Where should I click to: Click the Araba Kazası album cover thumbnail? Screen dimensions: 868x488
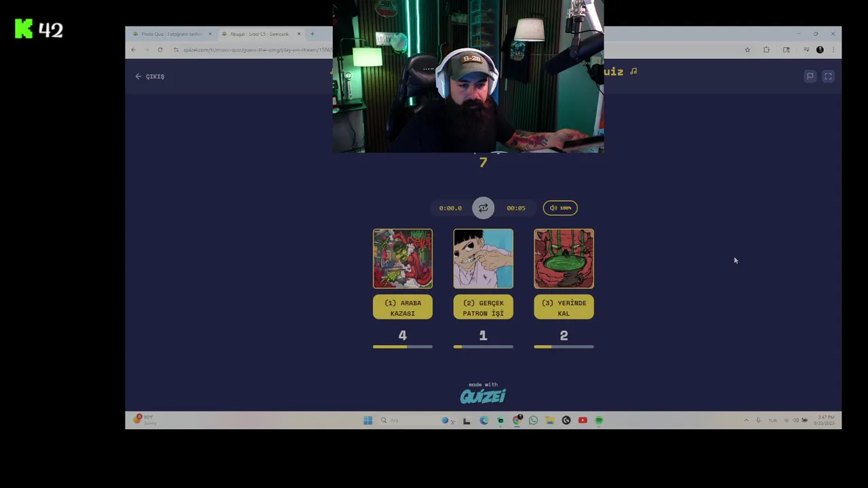402,258
